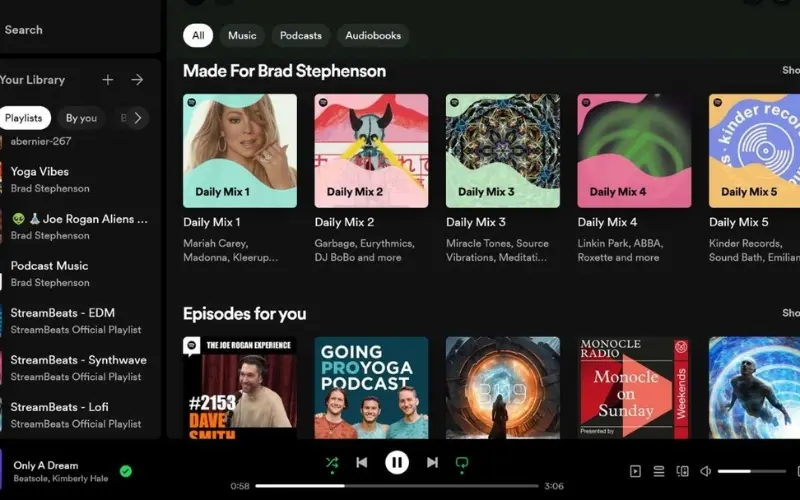This screenshot has height=500, width=800.
Task: Open Daily Mix 3 cover art
Action: (503, 151)
